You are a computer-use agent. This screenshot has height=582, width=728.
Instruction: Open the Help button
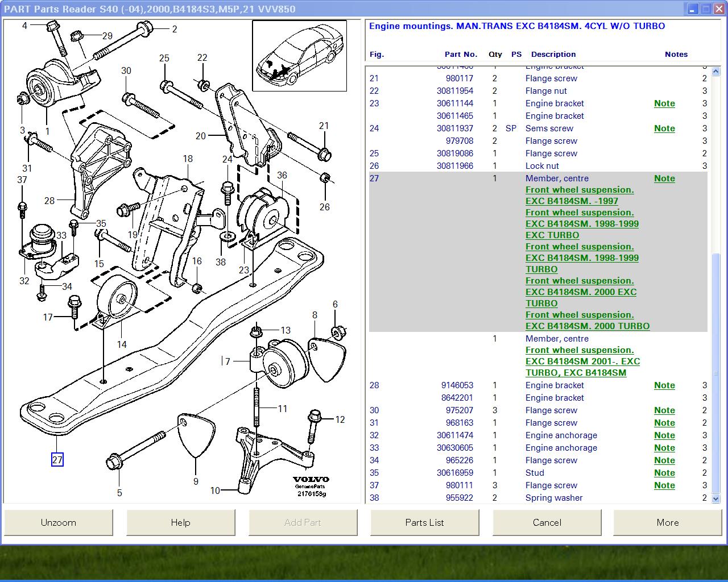pyautogui.click(x=180, y=522)
